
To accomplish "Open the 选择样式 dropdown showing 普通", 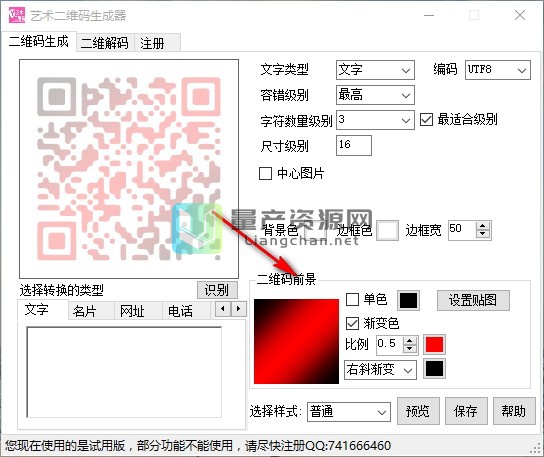I will click(349, 412).
